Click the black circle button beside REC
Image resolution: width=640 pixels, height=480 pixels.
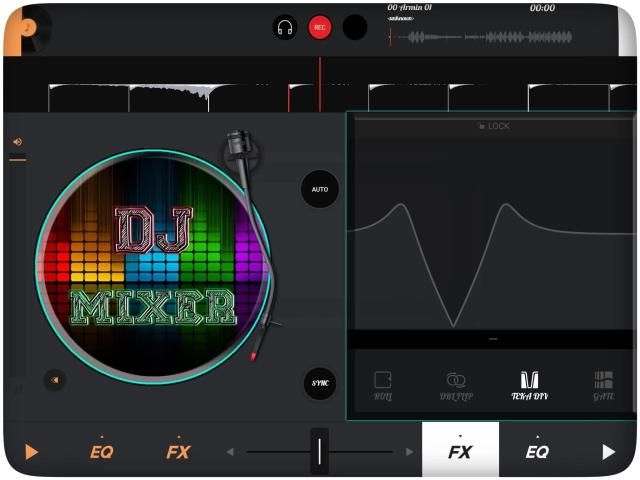355,27
